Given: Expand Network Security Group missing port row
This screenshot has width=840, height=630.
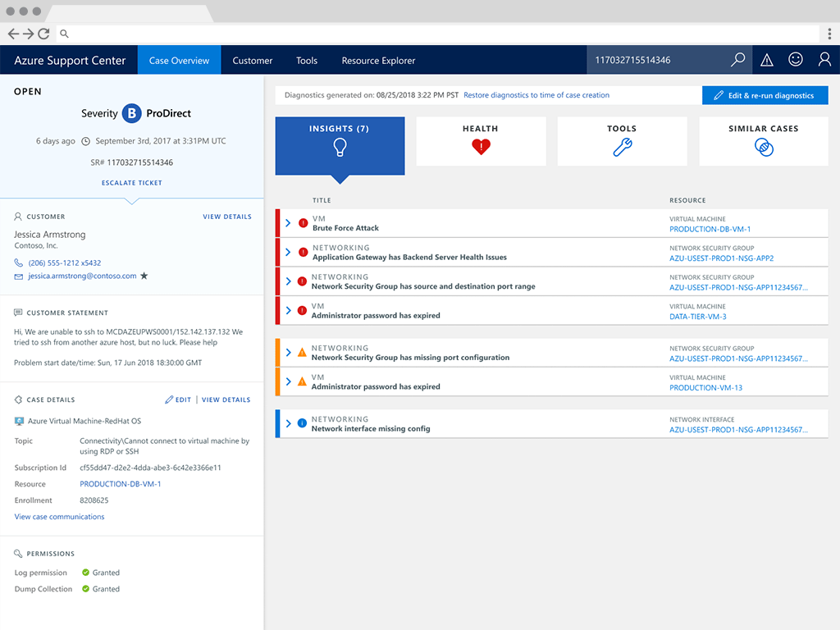Looking at the screenshot, I should [288, 353].
